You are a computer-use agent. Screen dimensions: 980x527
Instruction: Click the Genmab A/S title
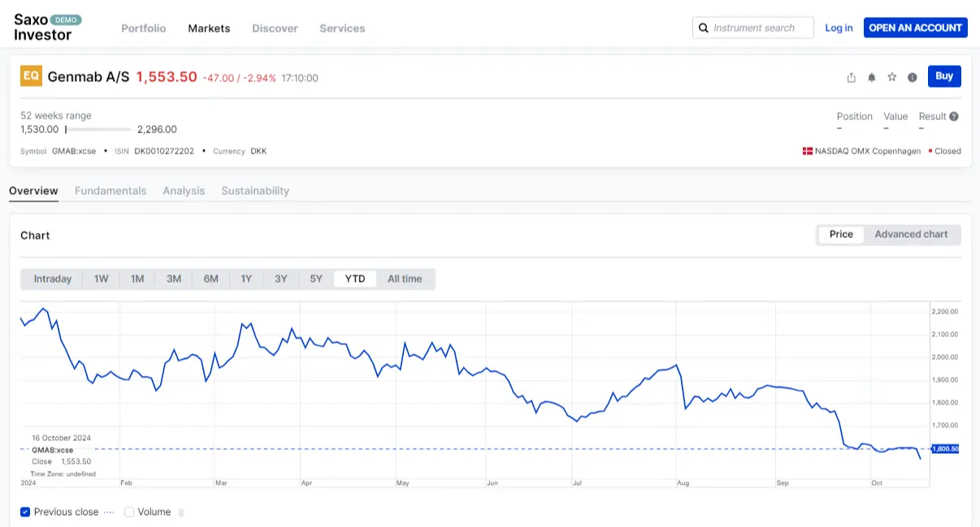click(89, 76)
